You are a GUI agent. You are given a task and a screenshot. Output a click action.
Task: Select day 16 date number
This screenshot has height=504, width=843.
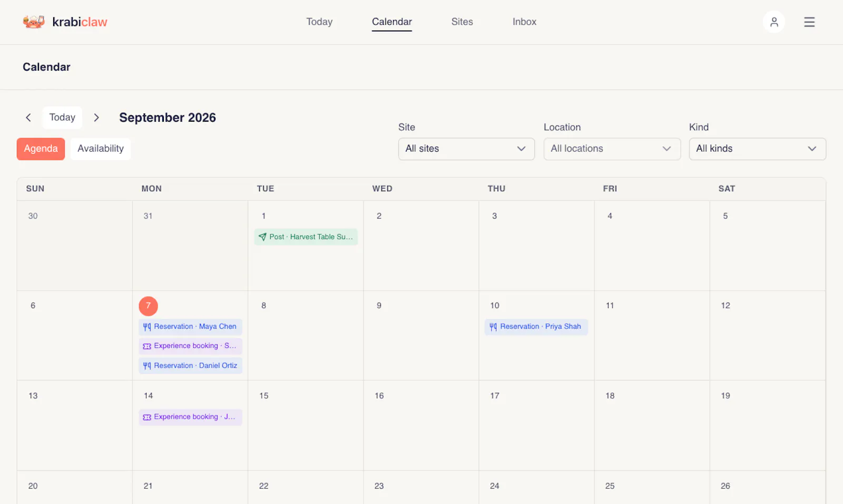point(379,396)
